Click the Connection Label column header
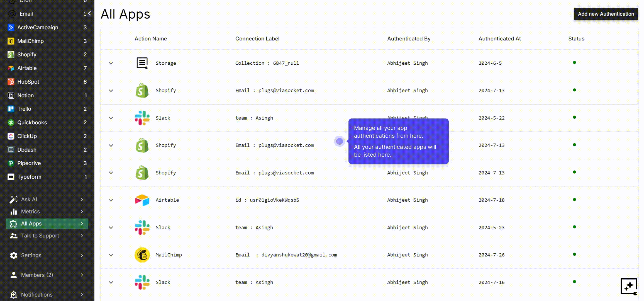The width and height of the screenshot is (644, 301). coord(257,39)
